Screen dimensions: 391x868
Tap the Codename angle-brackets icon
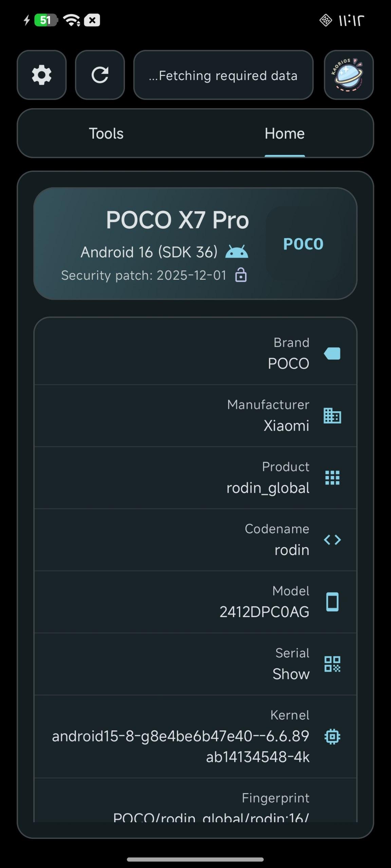pyautogui.click(x=332, y=539)
